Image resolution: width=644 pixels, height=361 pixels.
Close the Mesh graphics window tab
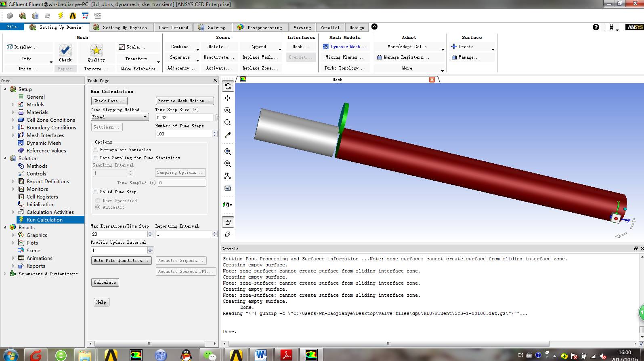(432, 80)
